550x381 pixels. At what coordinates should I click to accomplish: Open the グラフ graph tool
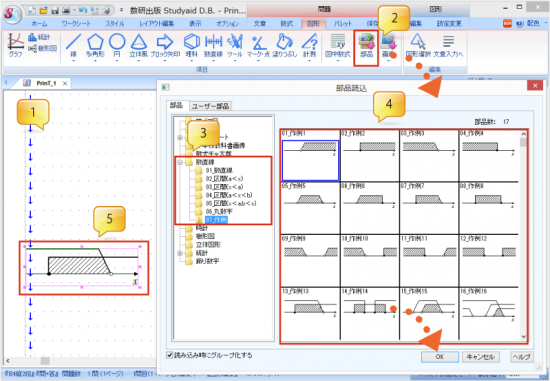click(15, 45)
